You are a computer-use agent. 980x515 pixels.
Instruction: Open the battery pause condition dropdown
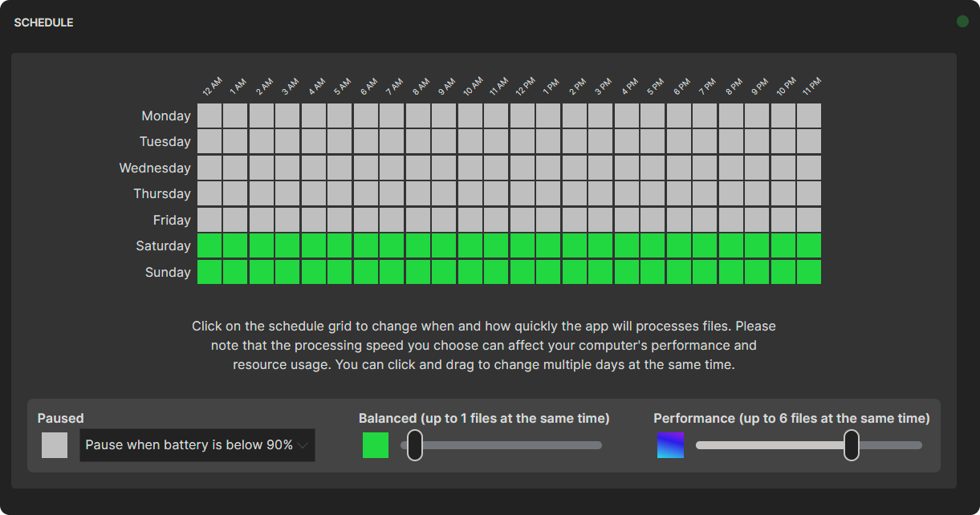coord(197,444)
